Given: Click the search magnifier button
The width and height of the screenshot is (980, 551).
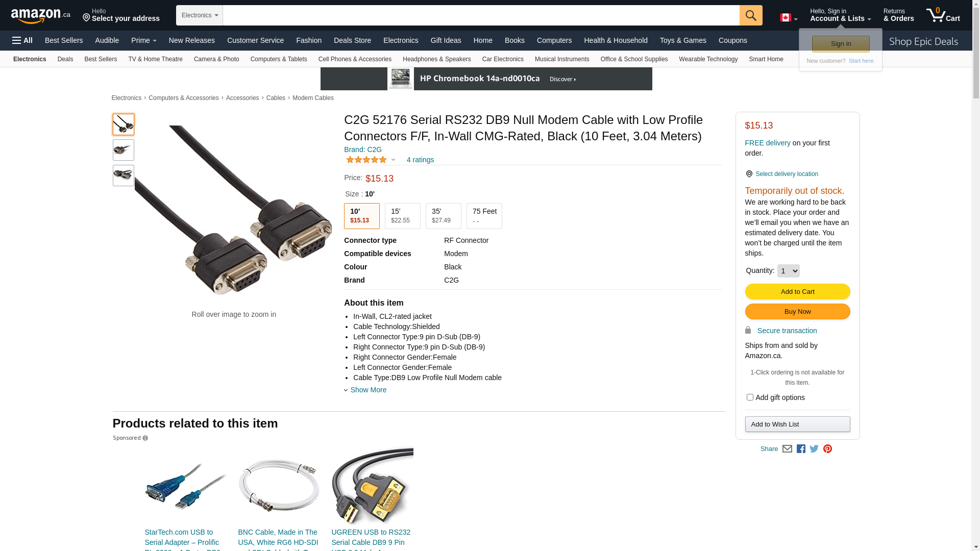Looking at the screenshot, I should 751,15.
